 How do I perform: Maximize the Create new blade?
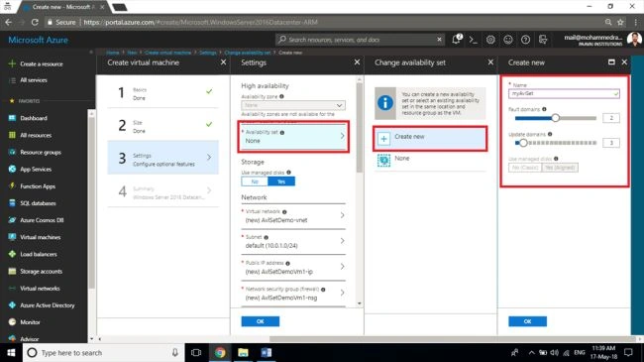click(611, 62)
